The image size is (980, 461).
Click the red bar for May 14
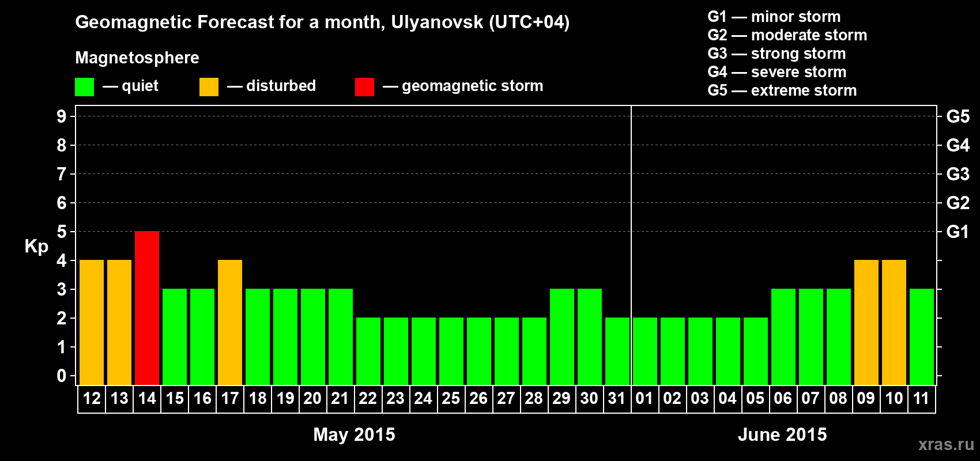[x=147, y=308]
